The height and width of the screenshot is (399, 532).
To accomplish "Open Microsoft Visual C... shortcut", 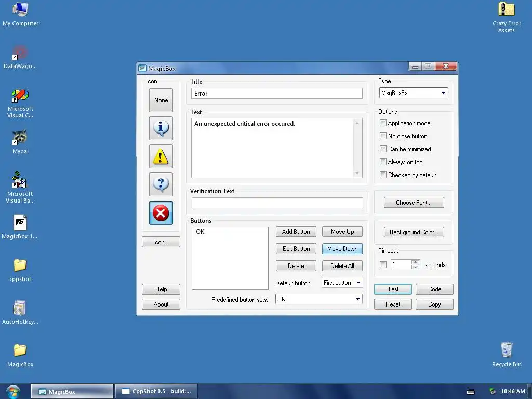I will (20, 103).
